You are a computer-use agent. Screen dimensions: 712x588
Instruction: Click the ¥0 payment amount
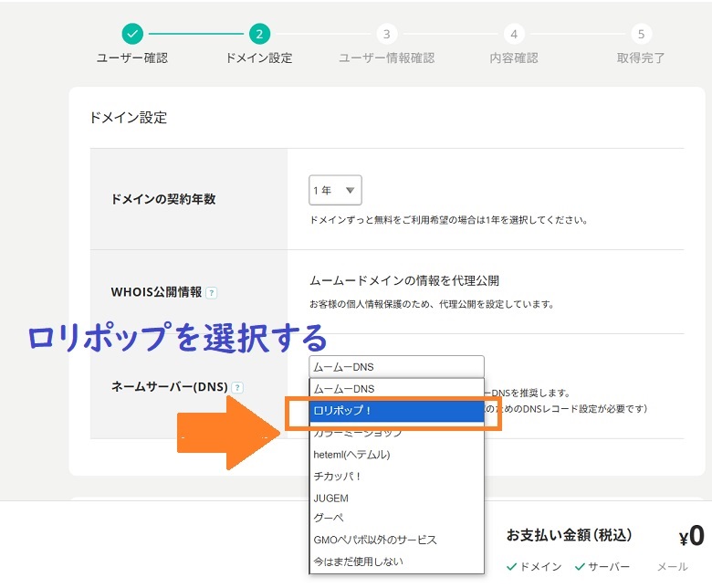click(692, 536)
